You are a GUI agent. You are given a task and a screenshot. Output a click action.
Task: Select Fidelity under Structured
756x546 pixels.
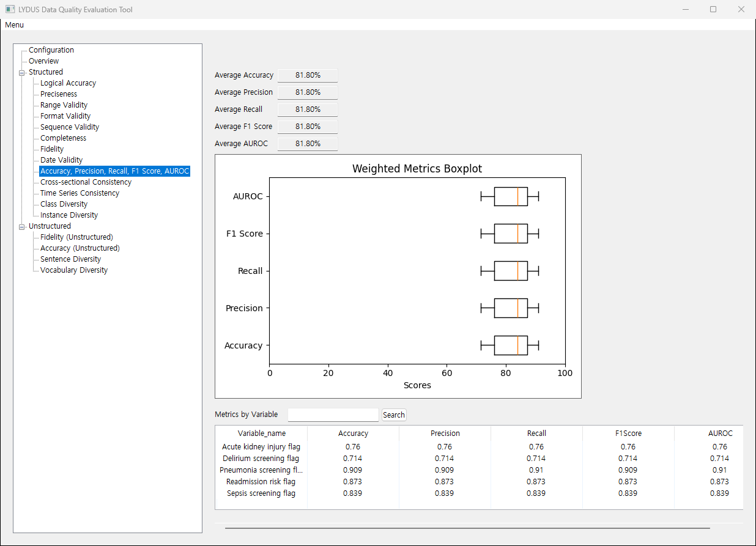pyautogui.click(x=52, y=149)
